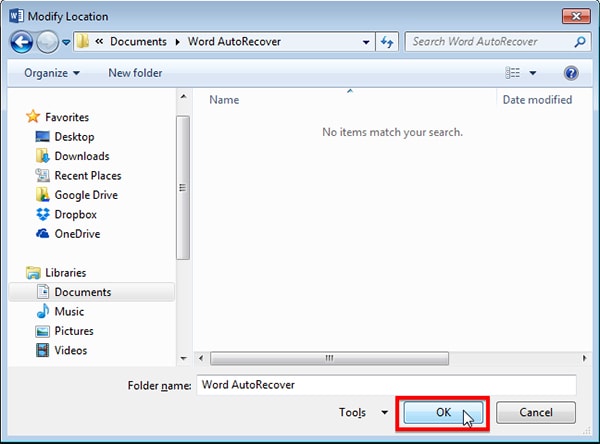Select Favorites in the navigation pane
The image size is (600, 444).
[67, 117]
